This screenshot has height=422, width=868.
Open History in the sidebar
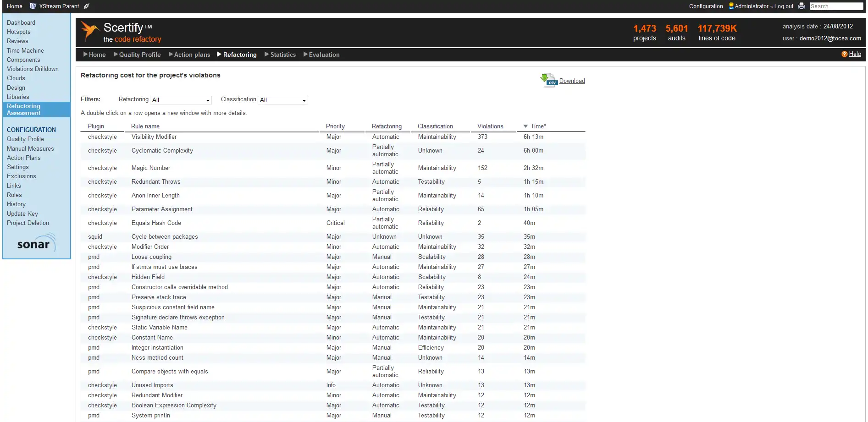pyautogui.click(x=16, y=204)
